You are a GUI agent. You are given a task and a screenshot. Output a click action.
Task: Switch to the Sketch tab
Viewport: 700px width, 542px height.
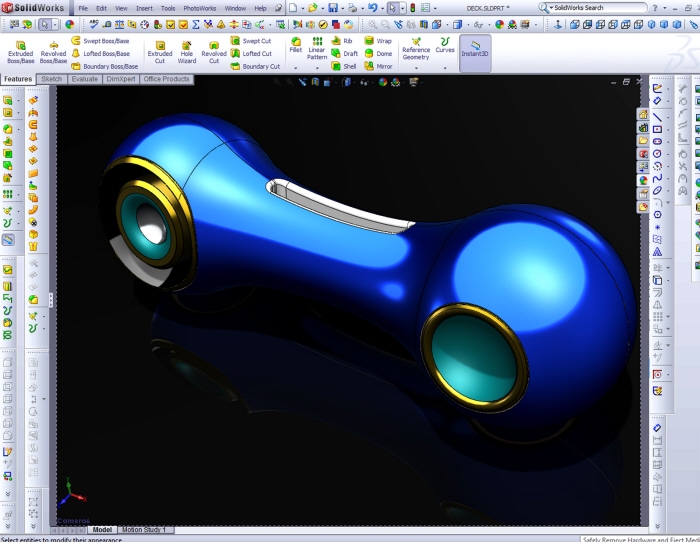(51, 79)
